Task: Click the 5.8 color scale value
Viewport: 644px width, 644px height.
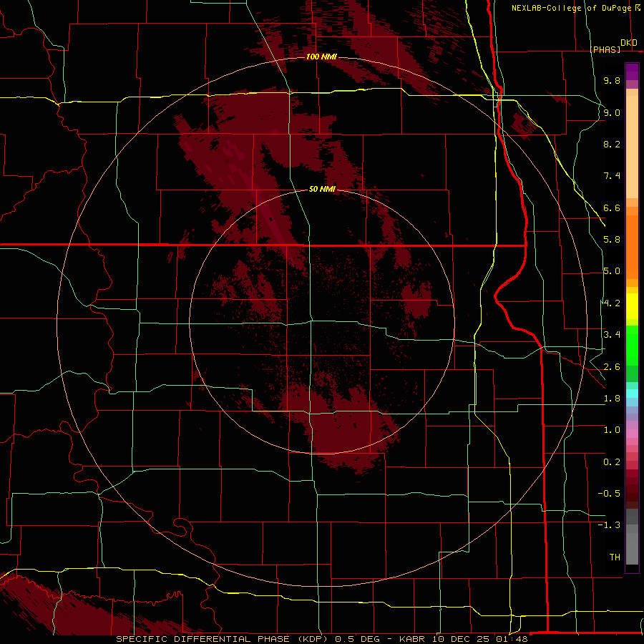Action: point(612,240)
